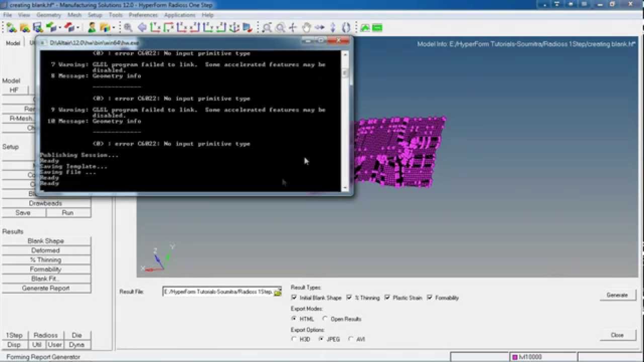Open dropdown arrow beside green import icon
Viewport: 644px width, 362px height.
(59, 27)
